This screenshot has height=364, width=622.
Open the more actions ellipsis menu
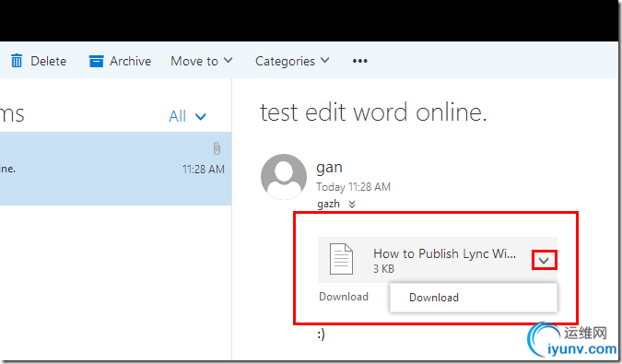coord(359,61)
